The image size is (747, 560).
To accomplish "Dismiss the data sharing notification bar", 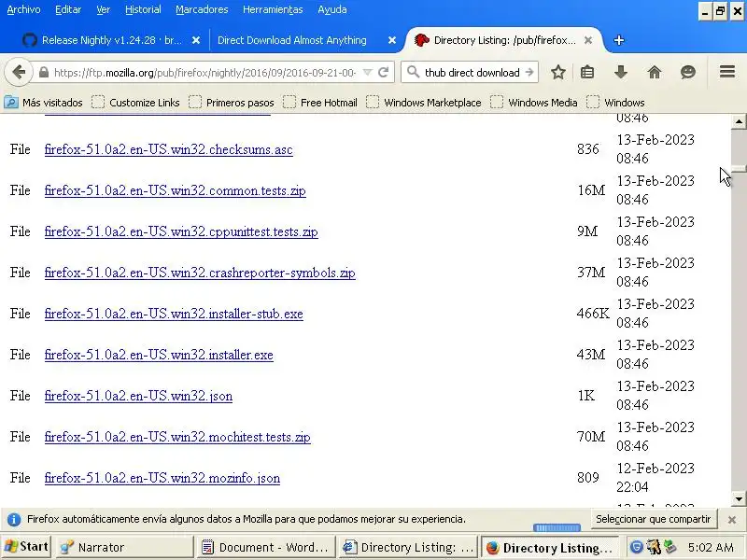I will pyautogui.click(x=732, y=520).
